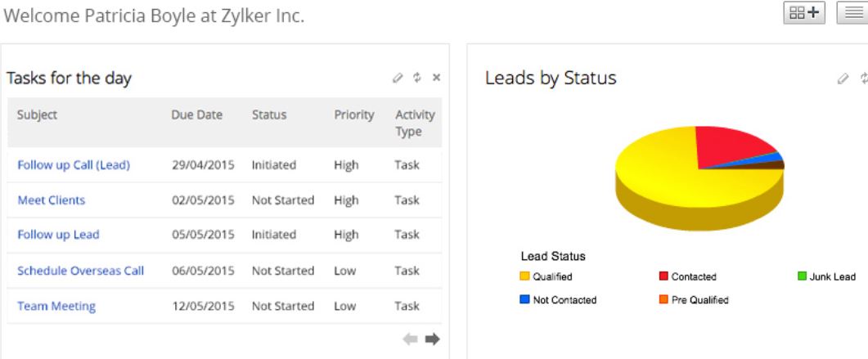Select the green Junk Lead legend item

(826, 277)
